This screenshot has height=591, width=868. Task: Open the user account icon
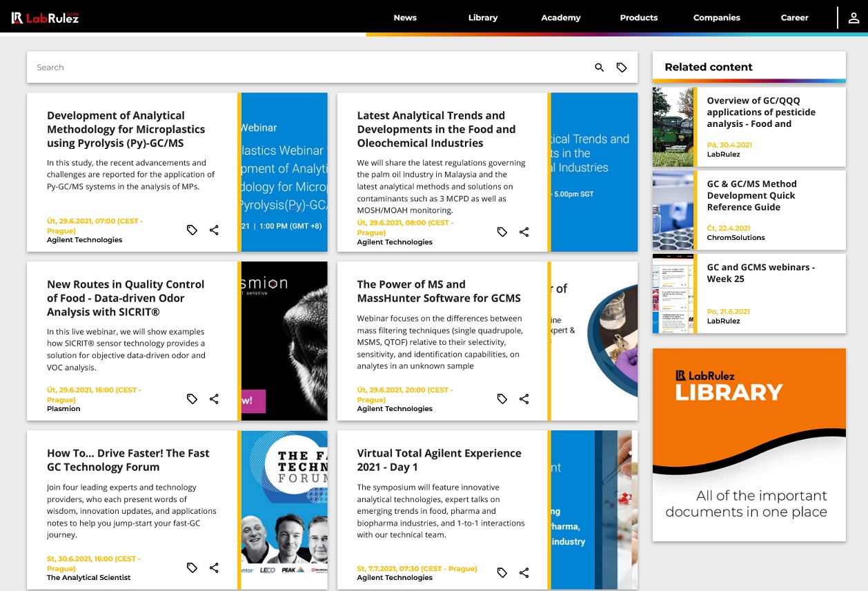(x=854, y=18)
